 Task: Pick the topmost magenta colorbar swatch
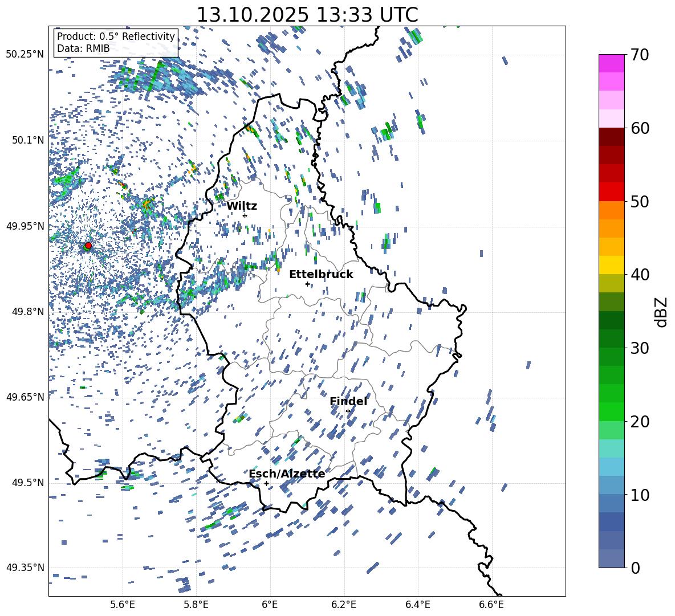coord(612,63)
